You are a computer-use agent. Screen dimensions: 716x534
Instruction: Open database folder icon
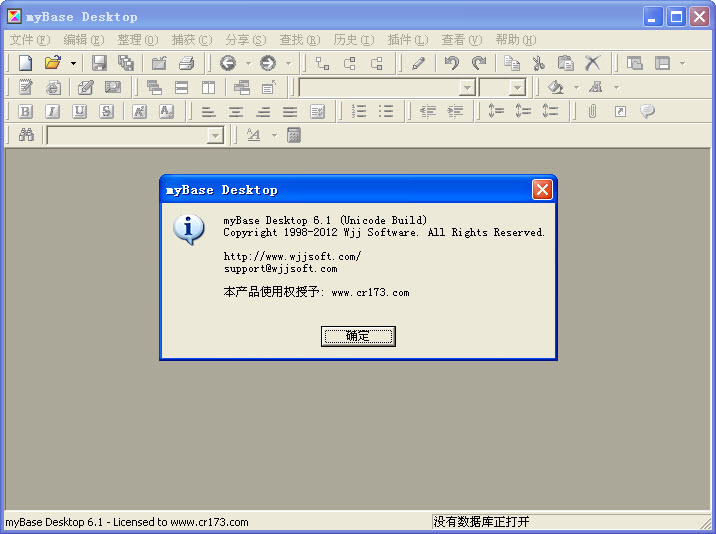click(x=53, y=63)
